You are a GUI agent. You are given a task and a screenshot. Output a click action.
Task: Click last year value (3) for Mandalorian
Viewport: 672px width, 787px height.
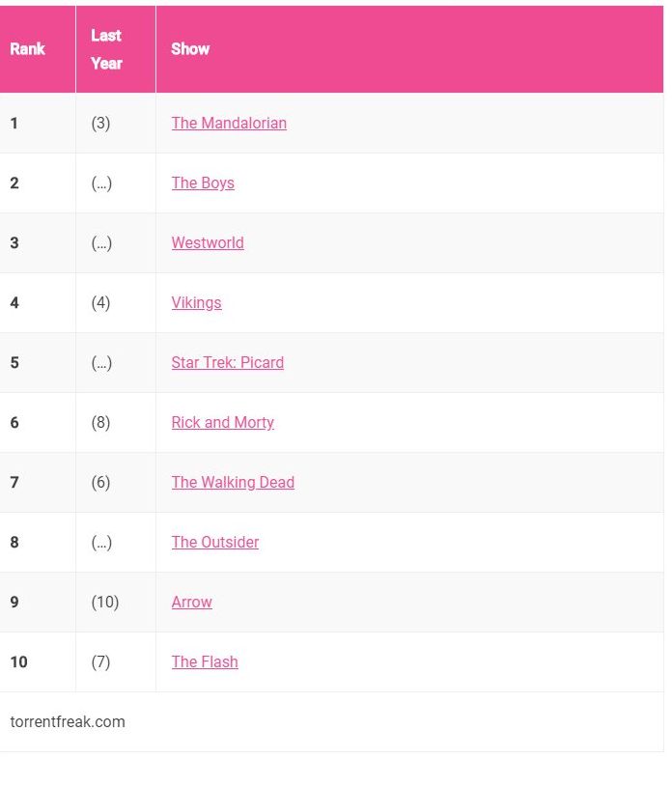point(100,123)
